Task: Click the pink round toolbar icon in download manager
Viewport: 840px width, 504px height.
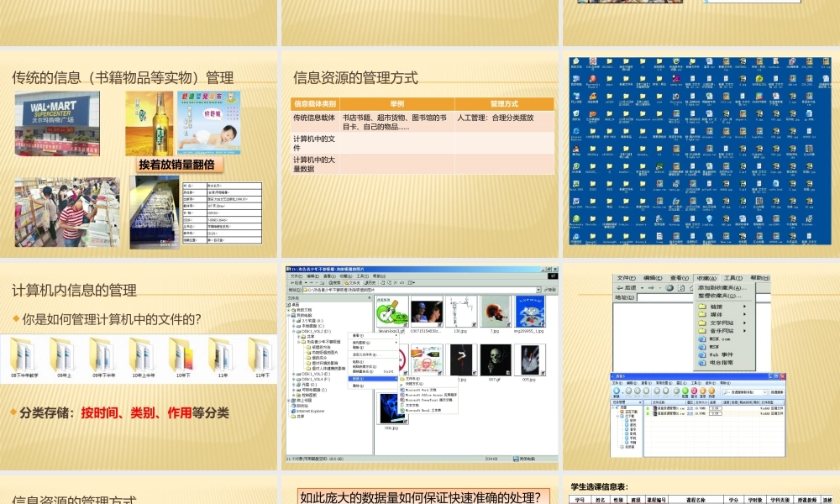Action: (x=695, y=391)
